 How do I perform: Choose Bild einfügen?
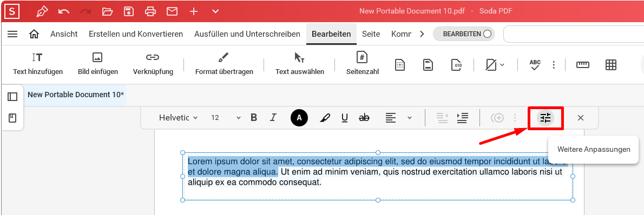98,64
